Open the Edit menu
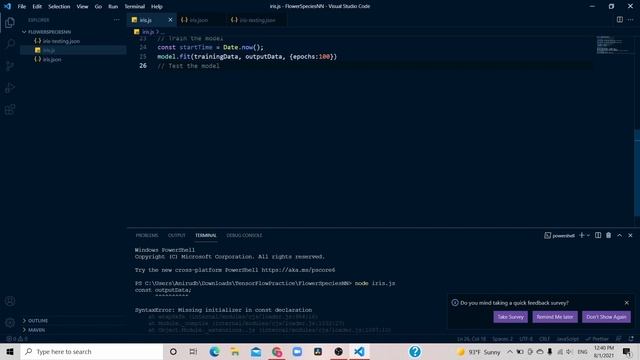The width and height of the screenshot is (640, 360). coord(37,7)
